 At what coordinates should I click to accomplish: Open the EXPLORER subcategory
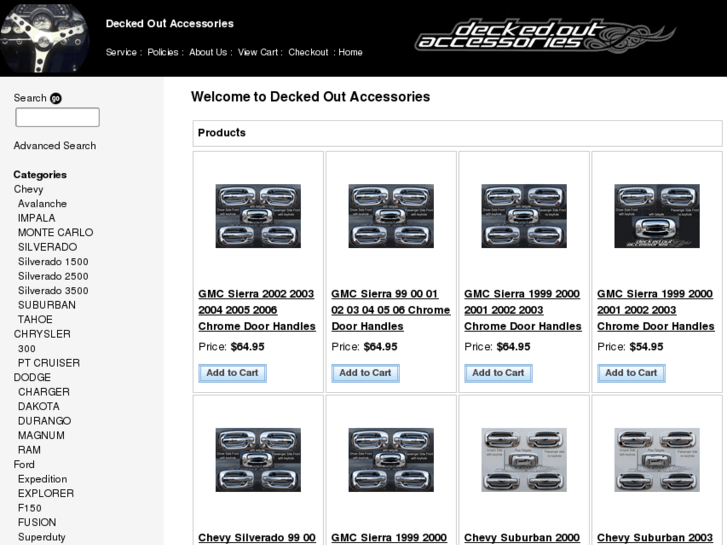(x=46, y=494)
